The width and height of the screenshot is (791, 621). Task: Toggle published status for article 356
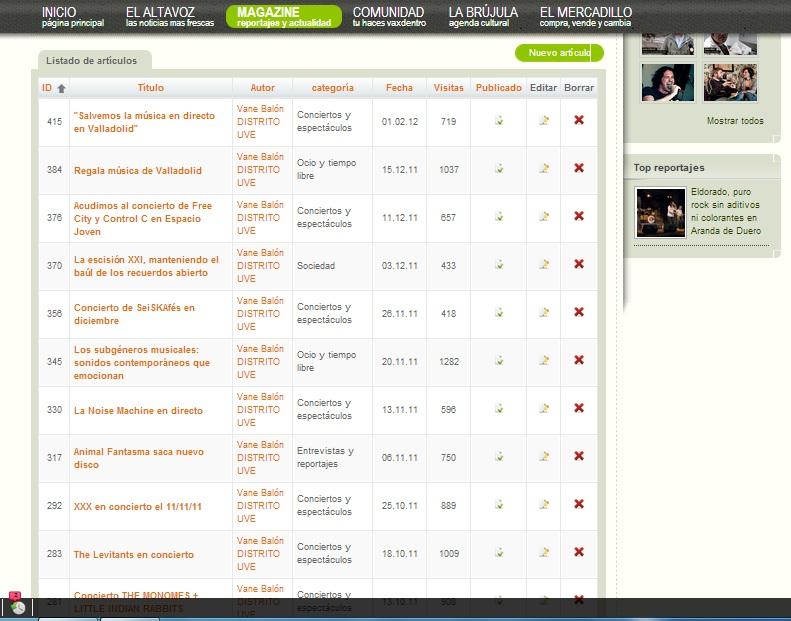[x=498, y=312]
